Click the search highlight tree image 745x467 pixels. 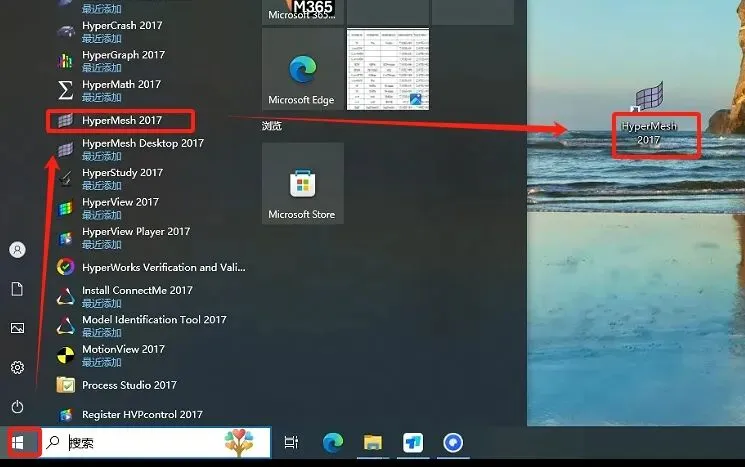(239, 443)
